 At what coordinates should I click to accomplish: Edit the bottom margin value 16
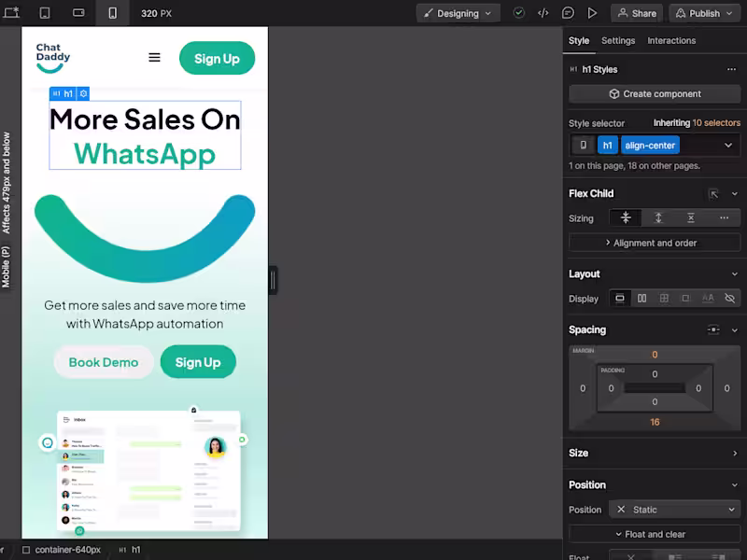coord(655,423)
